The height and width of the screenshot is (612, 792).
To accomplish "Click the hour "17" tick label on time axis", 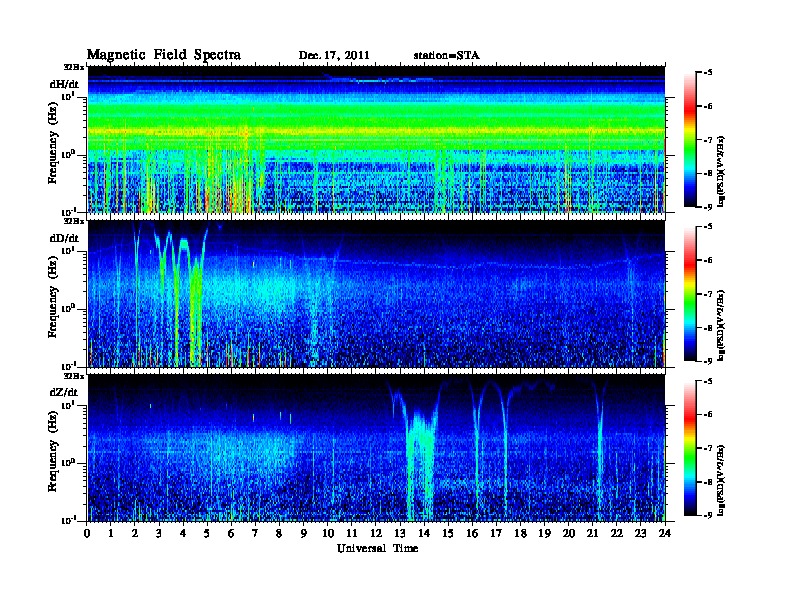I will coord(496,533).
